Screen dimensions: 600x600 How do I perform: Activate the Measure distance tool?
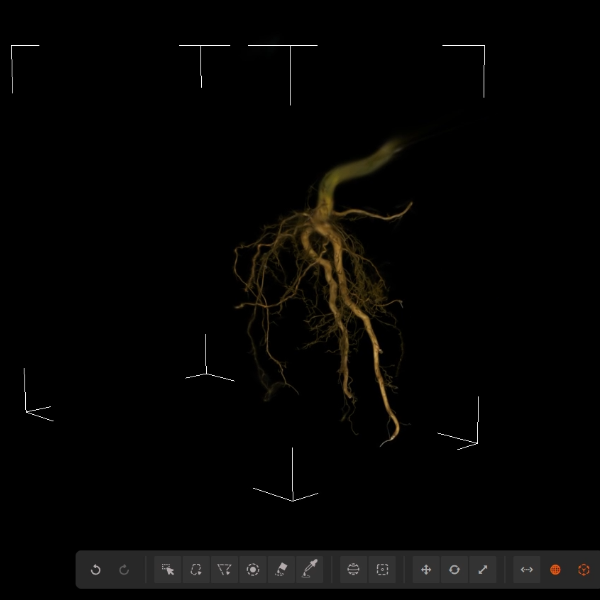[527, 569]
